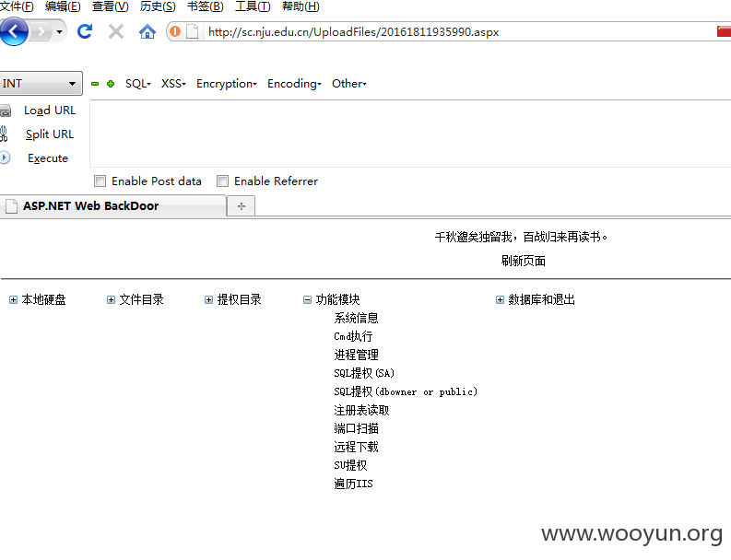
Task: Click the 本地硬盘 label
Action: (x=44, y=300)
